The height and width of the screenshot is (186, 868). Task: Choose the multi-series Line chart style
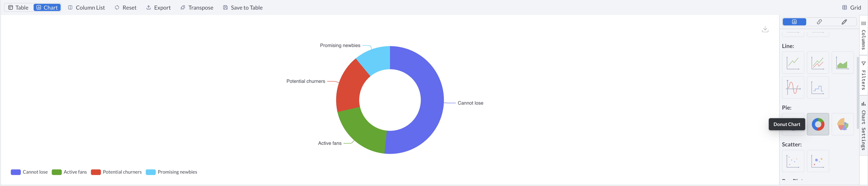(x=818, y=63)
